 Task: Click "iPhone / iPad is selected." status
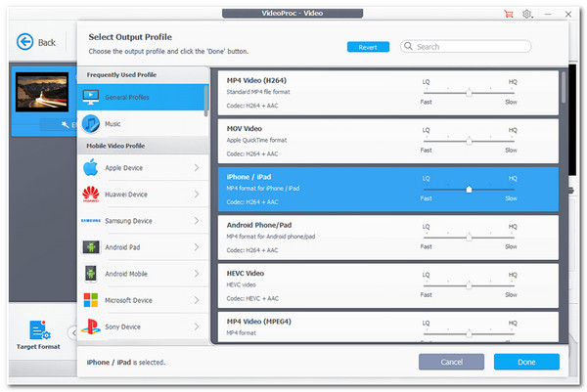point(126,362)
